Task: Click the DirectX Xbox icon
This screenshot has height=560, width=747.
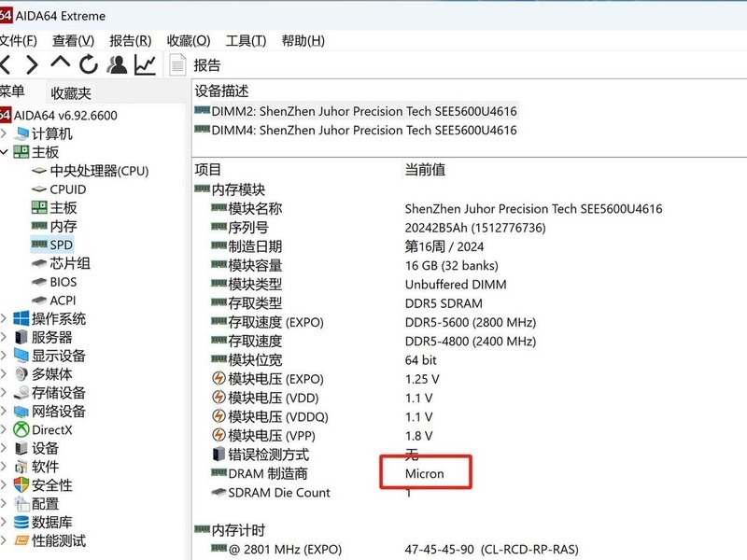Action: pyautogui.click(x=21, y=429)
